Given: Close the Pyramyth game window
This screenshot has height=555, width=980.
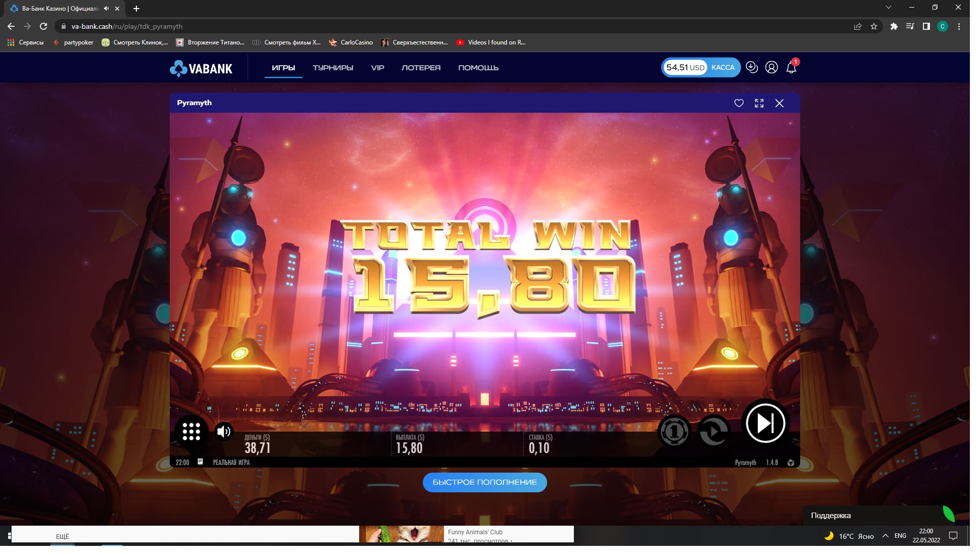Looking at the screenshot, I should [779, 103].
